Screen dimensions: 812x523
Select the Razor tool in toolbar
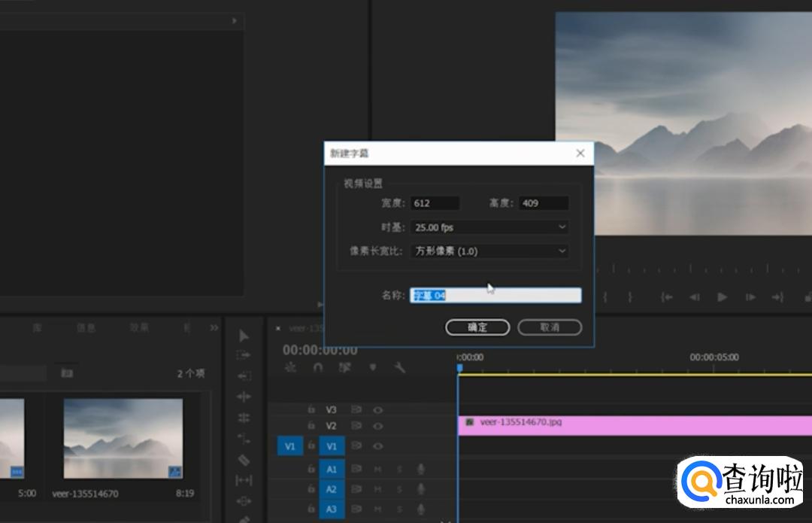(244, 459)
